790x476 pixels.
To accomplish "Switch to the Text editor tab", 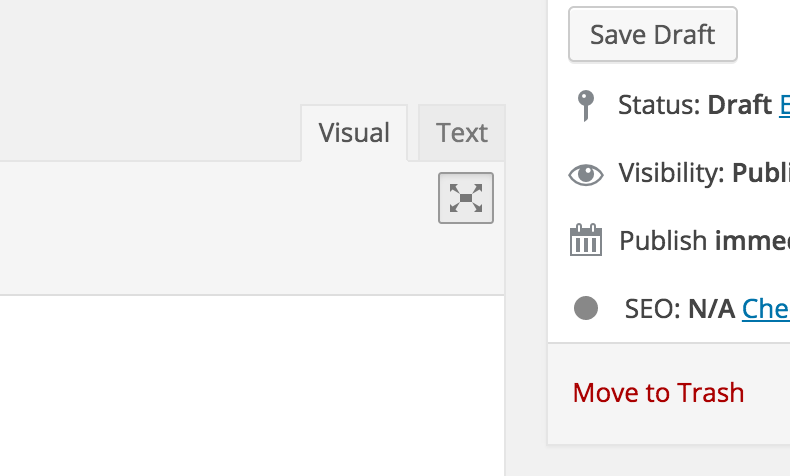I will (462, 133).
